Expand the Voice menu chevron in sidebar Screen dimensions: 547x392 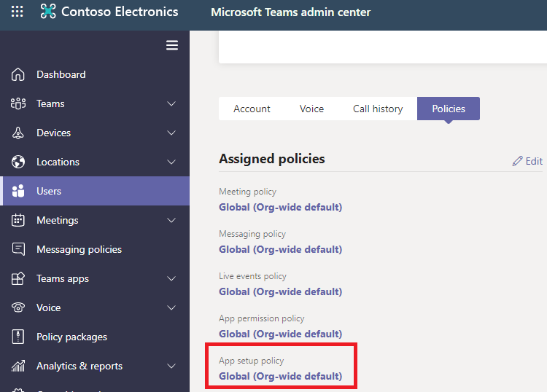pyautogui.click(x=171, y=307)
